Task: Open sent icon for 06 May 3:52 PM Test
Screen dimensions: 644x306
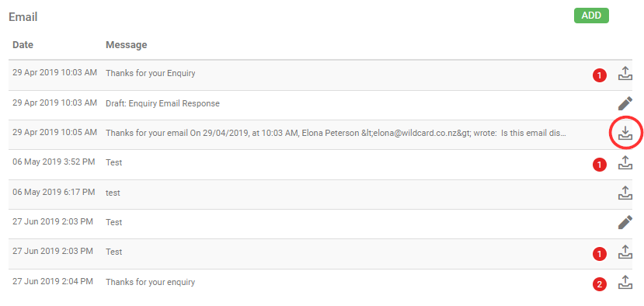Action: [625, 163]
